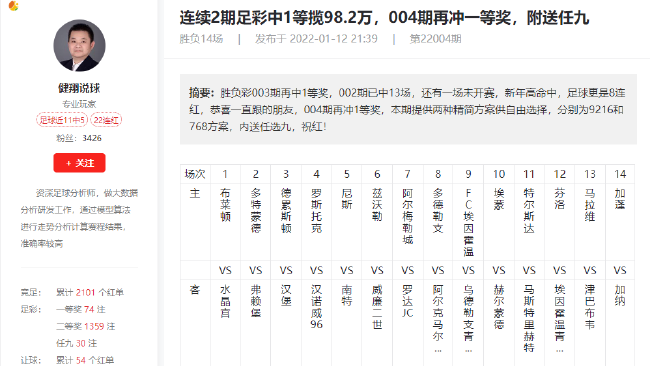Click away team 南特
650x366 pixels.
point(347,296)
